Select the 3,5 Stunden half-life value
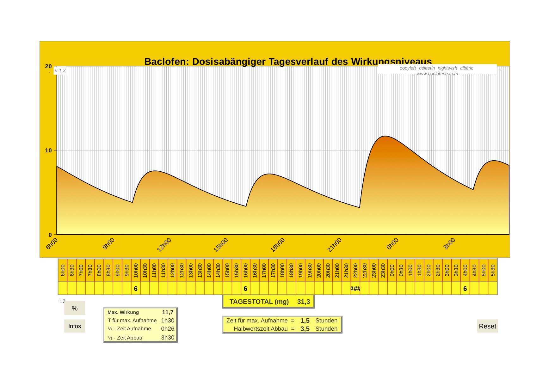The width and height of the screenshot is (555, 392). pyautogui.click(x=305, y=329)
